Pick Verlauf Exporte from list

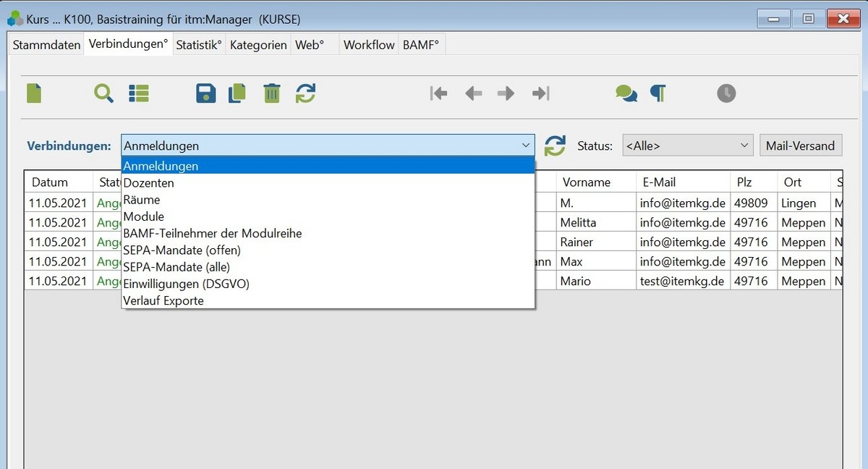(x=328, y=300)
